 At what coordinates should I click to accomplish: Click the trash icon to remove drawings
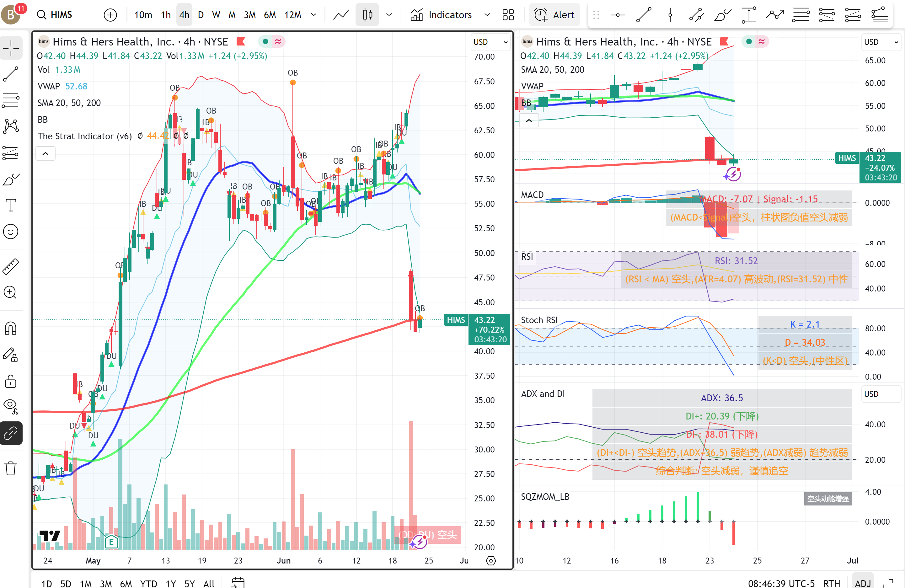pos(11,468)
